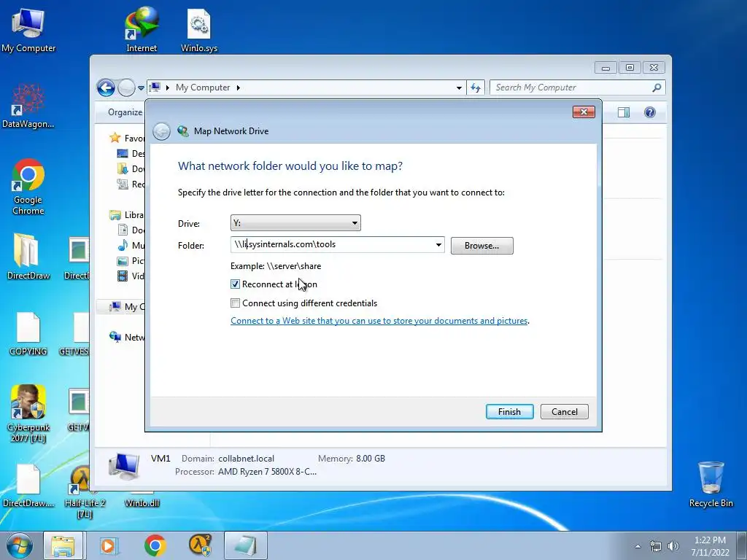747x560 pixels.
Task: Launch Half-Life 2 desktop shortcut
Action: 85,491
